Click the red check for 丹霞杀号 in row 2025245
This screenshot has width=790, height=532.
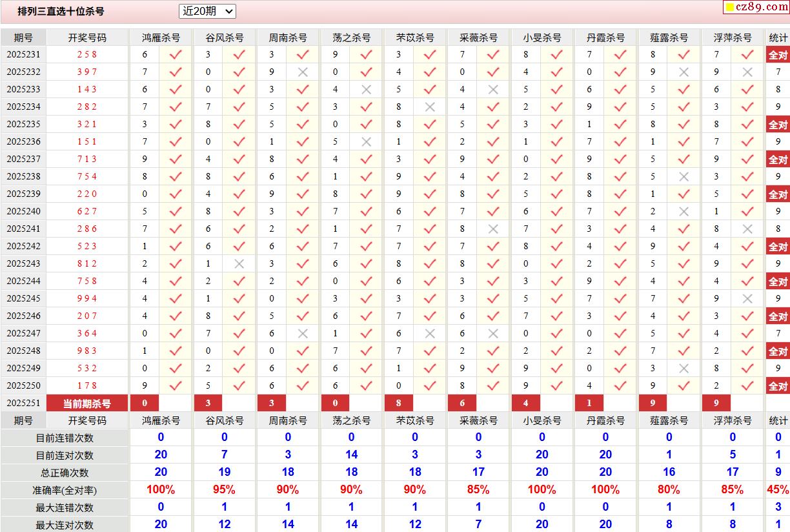click(620, 299)
